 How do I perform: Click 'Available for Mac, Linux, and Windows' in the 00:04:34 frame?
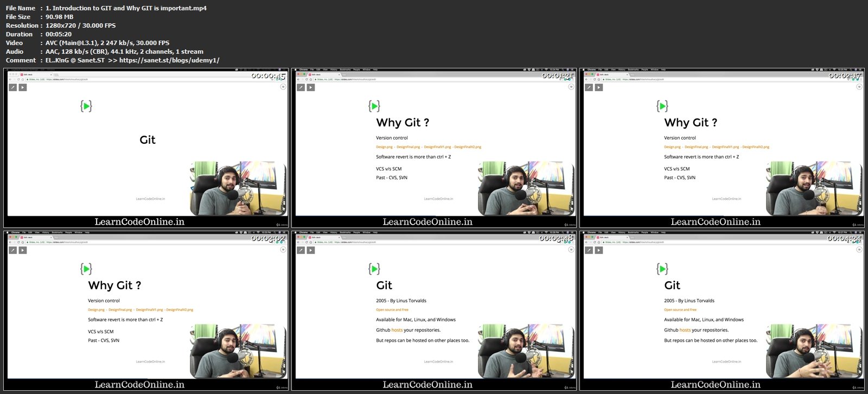point(704,320)
